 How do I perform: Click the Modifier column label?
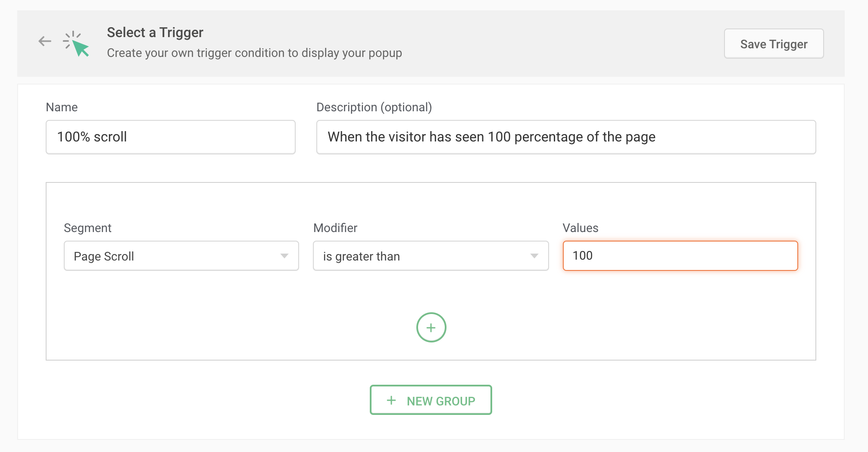coord(335,228)
